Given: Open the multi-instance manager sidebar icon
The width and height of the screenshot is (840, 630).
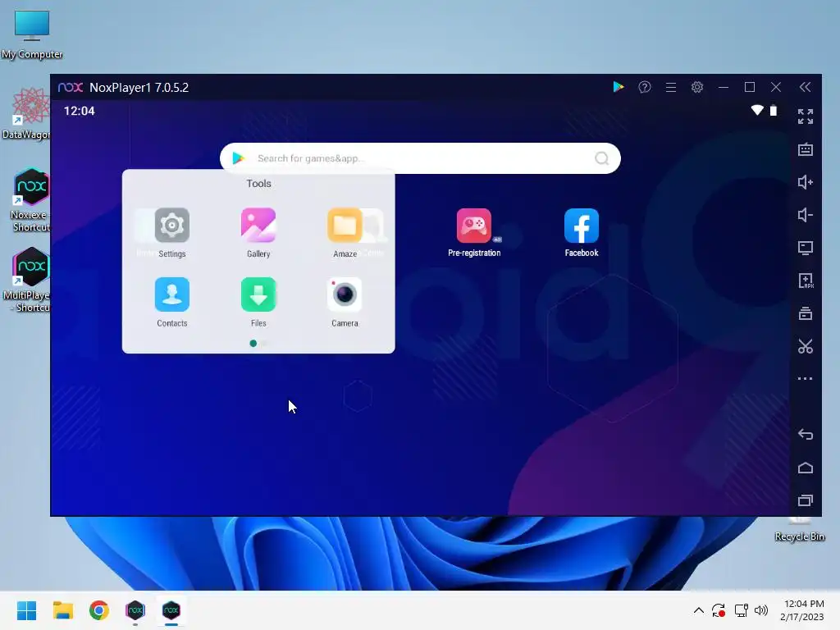Looking at the screenshot, I should click(806, 313).
